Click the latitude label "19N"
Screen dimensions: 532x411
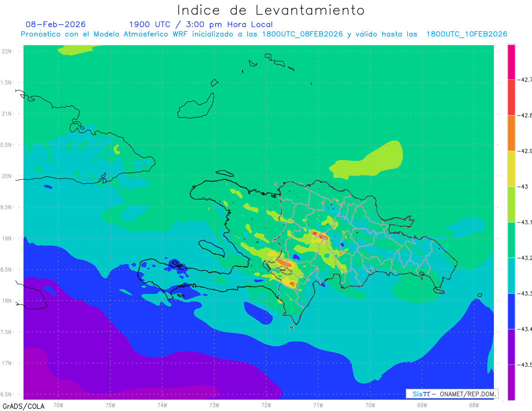[8, 238]
